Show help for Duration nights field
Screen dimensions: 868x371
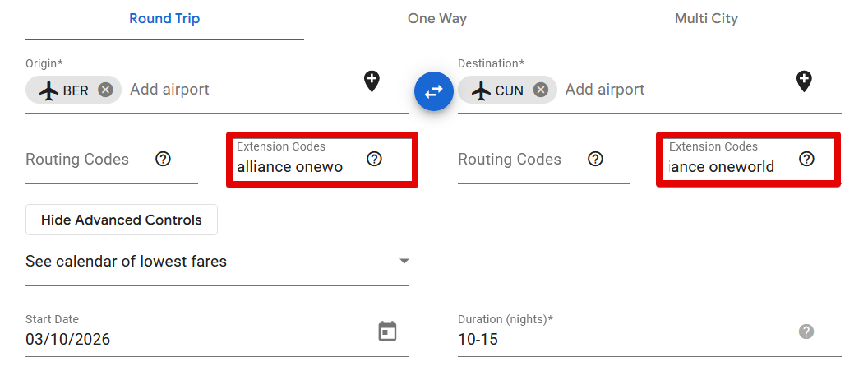coord(806,332)
